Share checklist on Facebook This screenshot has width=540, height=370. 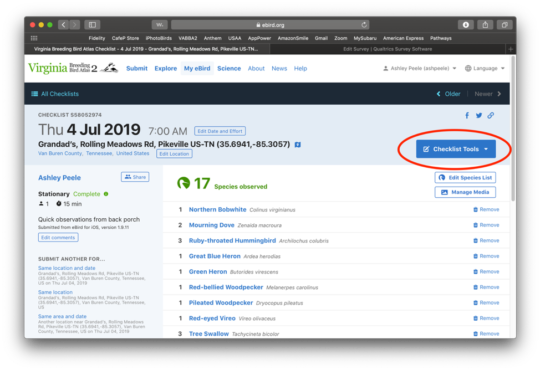click(467, 115)
